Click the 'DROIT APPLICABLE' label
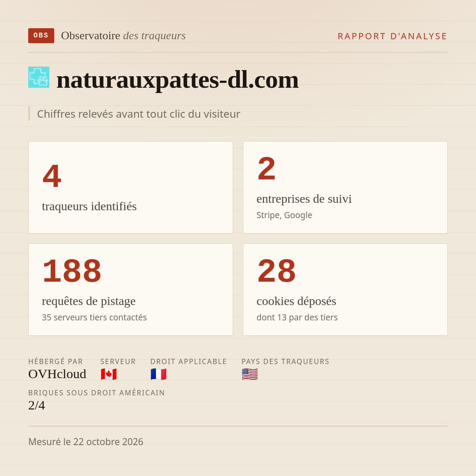This screenshot has height=476, width=476. (x=189, y=361)
